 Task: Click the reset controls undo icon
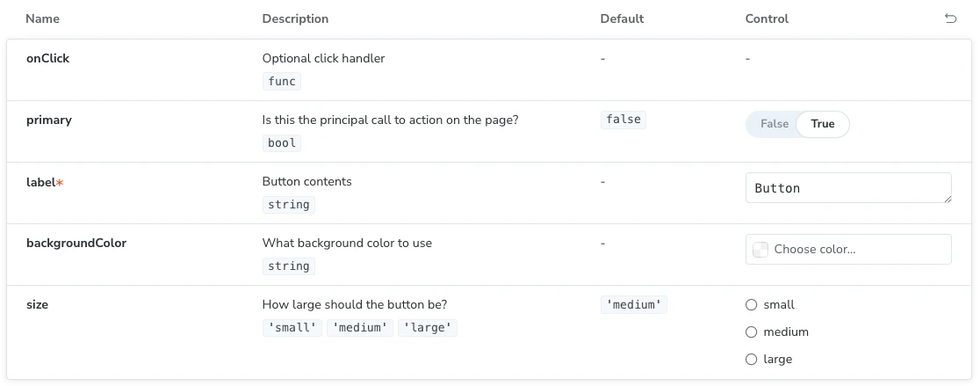(950, 18)
